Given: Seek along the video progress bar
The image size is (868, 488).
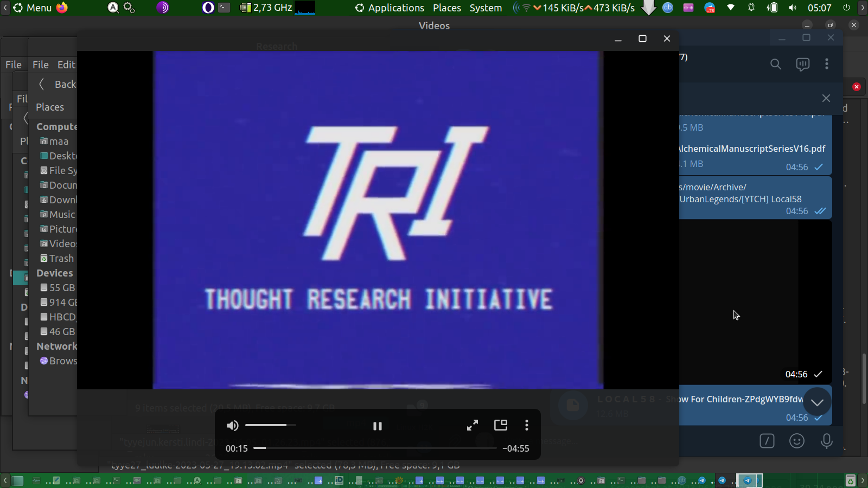Looking at the screenshot, I should pos(375,448).
